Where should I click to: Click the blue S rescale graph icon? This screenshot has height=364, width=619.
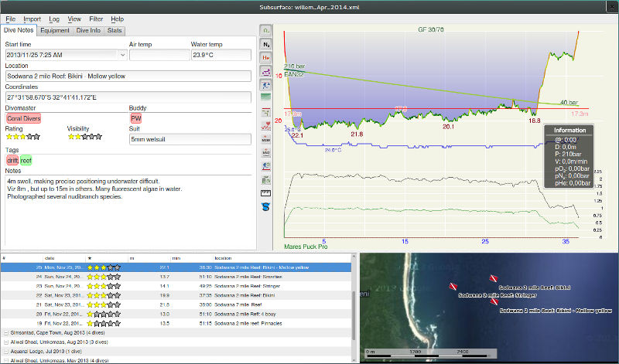[267, 206]
